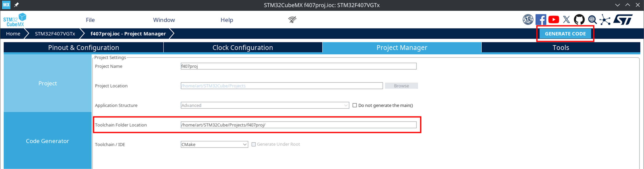Image resolution: width=644 pixels, height=169 pixels.
Task: Click the pin window icon
Action: click(x=16, y=5)
